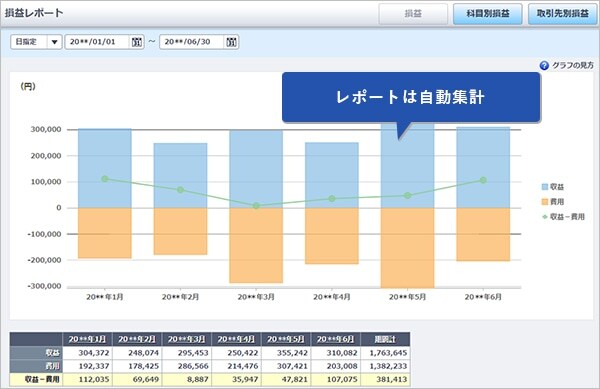
Task: Click the 費用 row header in table
Action: (36, 366)
